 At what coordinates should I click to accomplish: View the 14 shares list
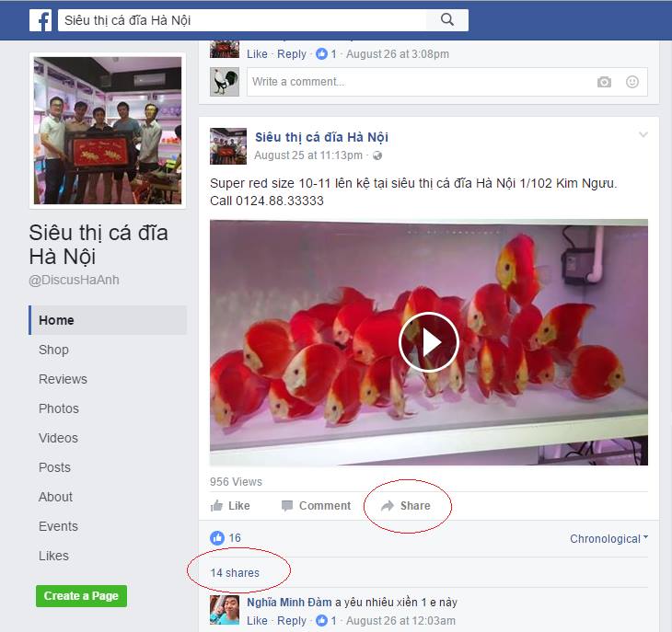coord(235,572)
